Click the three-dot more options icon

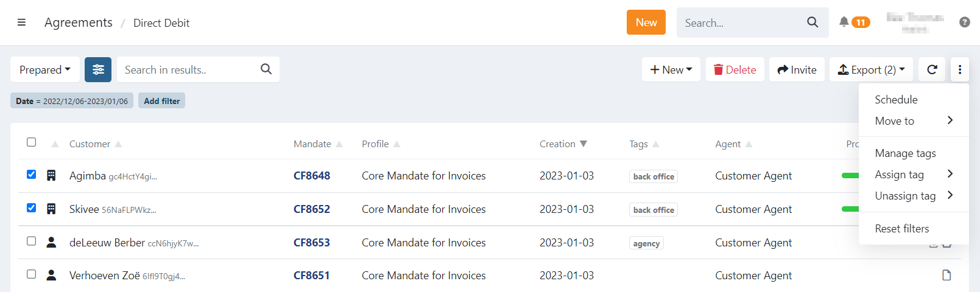pos(959,69)
